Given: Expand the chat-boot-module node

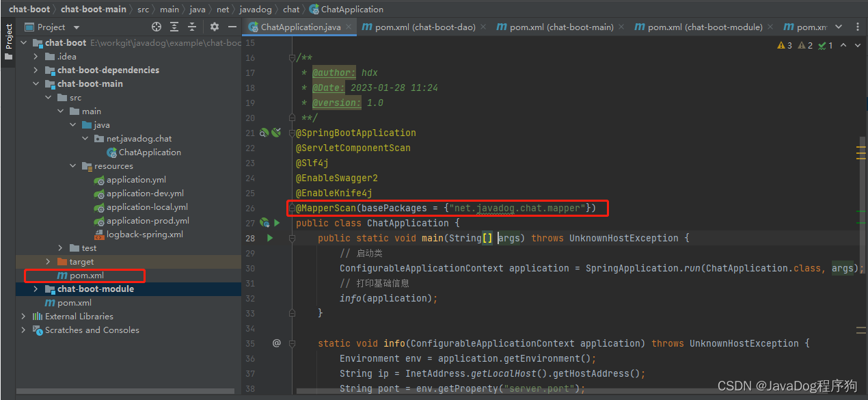Looking at the screenshot, I should pyautogui.click(x=36, y=289).
